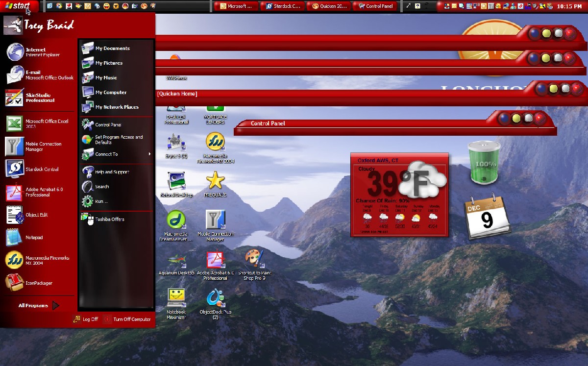Screen dimensions: 588x366
Task: Click the Oxford AWS weather widget
Action: pyautogui.click(x=399, y=195)
